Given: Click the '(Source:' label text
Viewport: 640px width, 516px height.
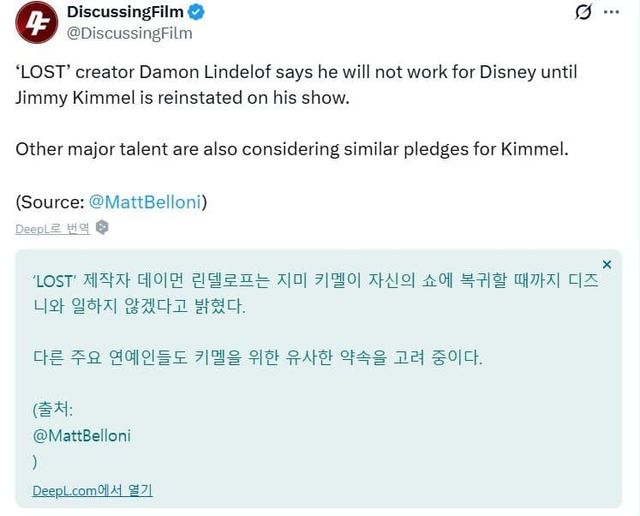Looking at the screenshot, I should (49, 202).
